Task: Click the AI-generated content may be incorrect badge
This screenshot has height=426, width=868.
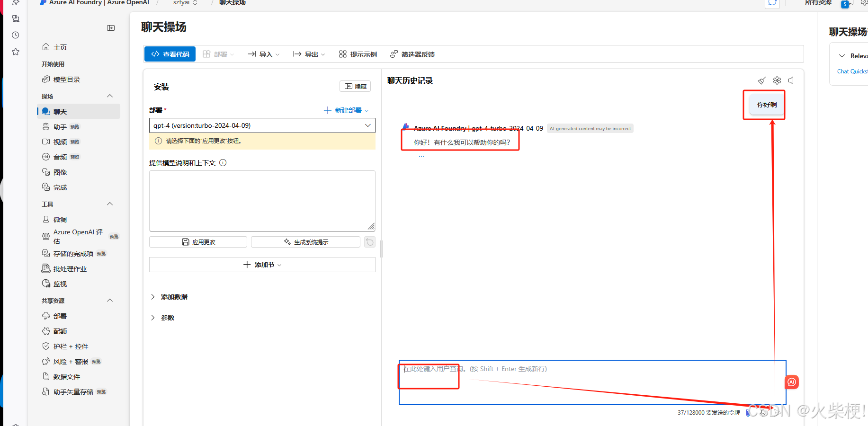Action: click(x=590, y=128)
